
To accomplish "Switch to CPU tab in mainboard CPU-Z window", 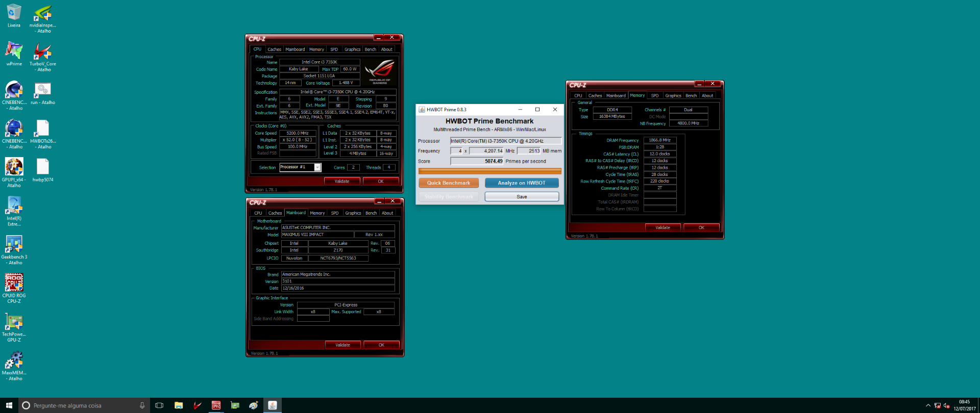I will pos(258,213).
